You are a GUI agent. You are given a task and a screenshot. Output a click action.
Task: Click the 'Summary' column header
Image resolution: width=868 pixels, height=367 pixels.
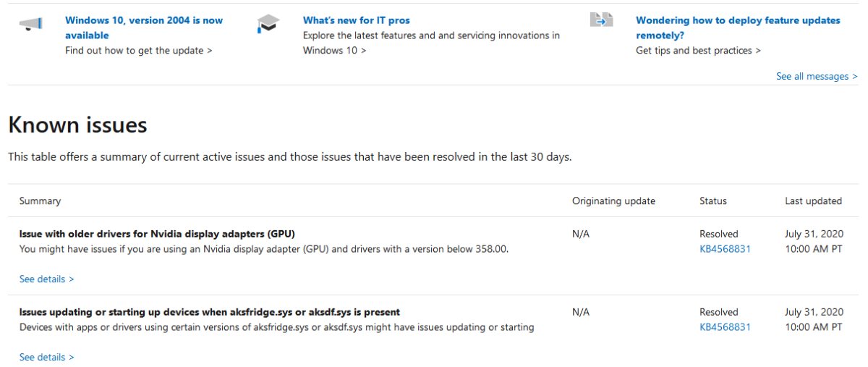40,201
